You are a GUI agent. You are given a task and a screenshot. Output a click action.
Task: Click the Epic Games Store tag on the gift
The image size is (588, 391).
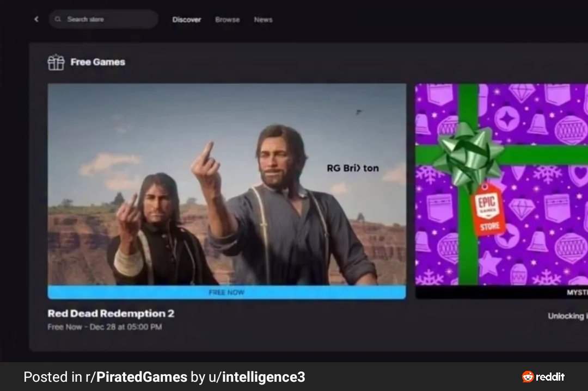pos(488,210)
